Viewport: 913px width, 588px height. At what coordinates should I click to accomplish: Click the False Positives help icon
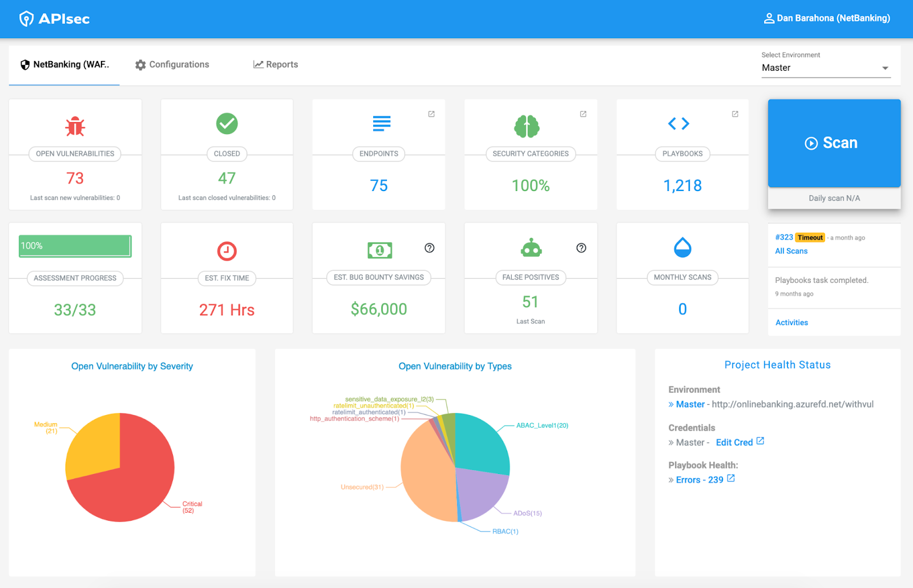581,248
